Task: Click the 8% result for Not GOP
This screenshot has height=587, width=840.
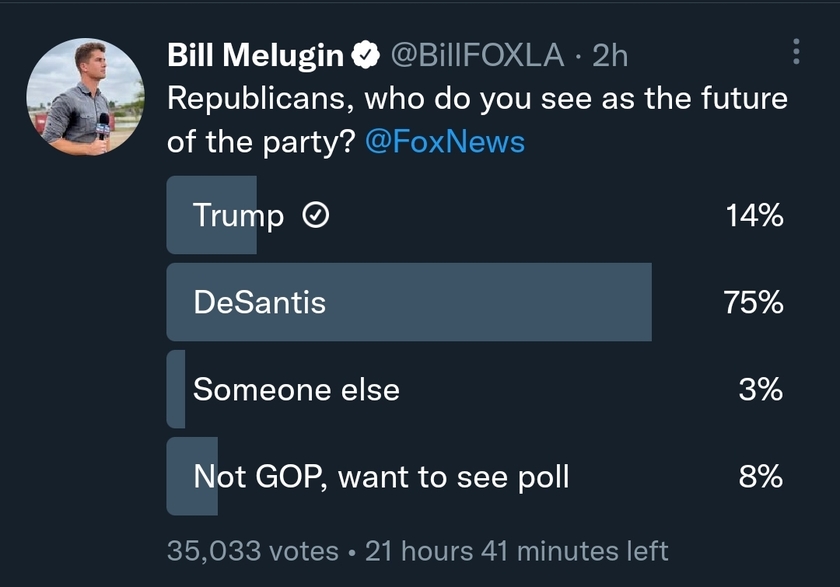Action: (x=761, y=476)
